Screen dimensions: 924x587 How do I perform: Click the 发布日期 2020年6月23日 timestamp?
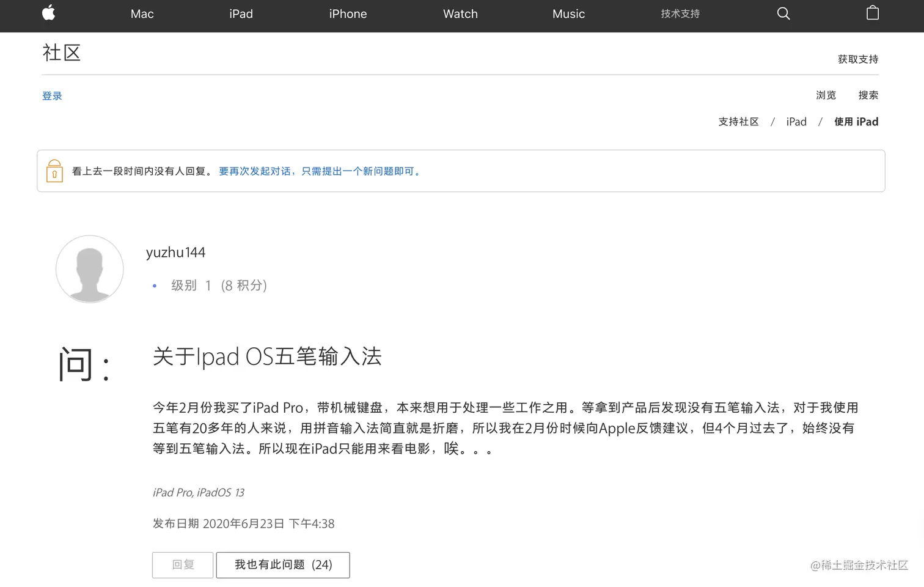pyautogui.click(x=243, y=524)
